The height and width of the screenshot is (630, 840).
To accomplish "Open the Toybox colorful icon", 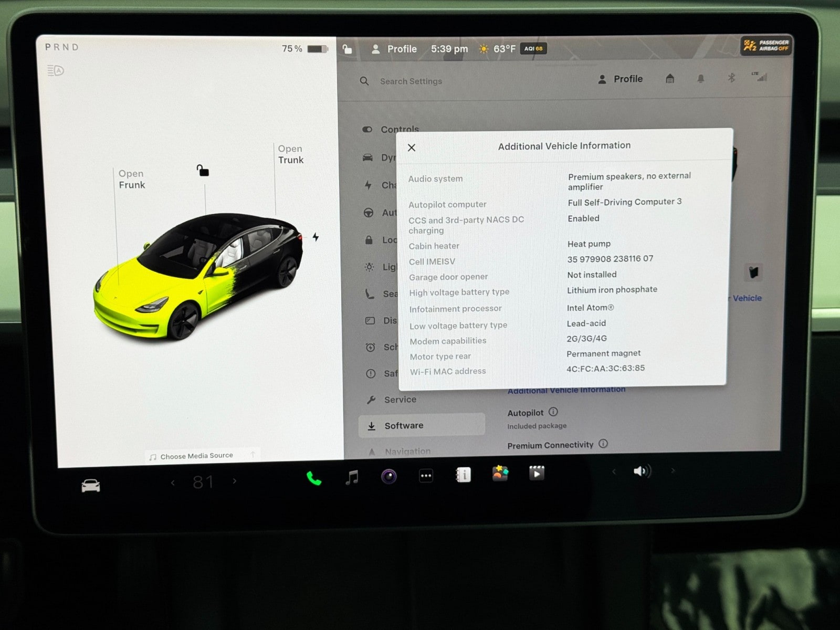I will click(x=500, y=474).
